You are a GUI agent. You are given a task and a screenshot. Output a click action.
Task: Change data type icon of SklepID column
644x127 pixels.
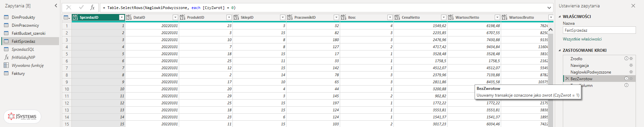coord(236,17)
